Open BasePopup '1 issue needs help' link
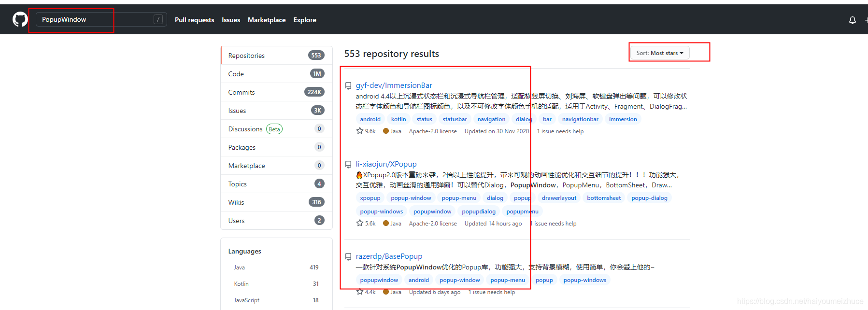The height and width of the screenshot is (310, 868). pyautogui.click(x=492, y=292)
